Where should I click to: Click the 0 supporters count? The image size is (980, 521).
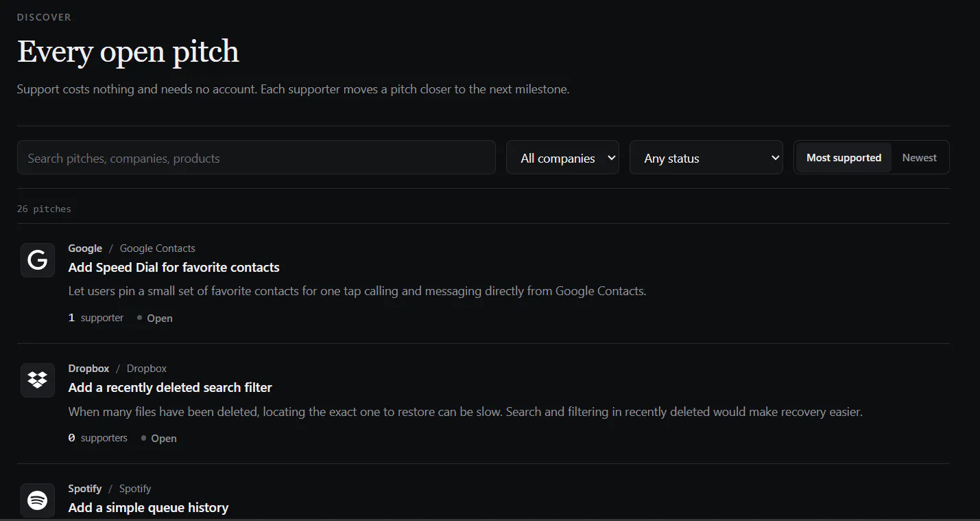pyautogui.click(x=98, y=438)
